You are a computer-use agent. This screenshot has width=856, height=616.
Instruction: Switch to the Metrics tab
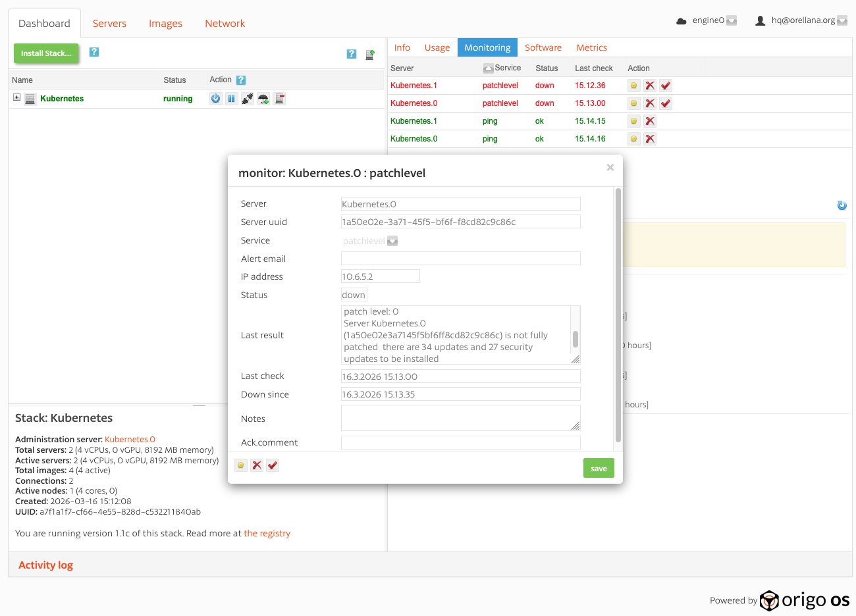click(591, 47)
